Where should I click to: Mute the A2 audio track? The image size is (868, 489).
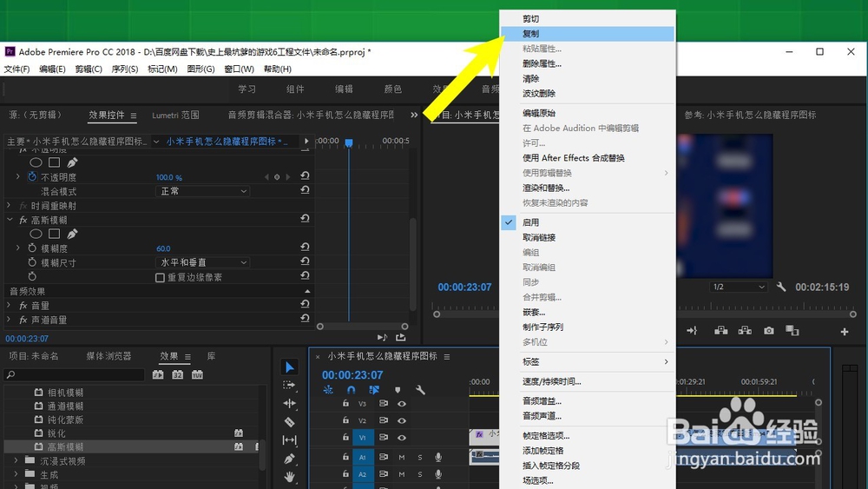[402, 474]
